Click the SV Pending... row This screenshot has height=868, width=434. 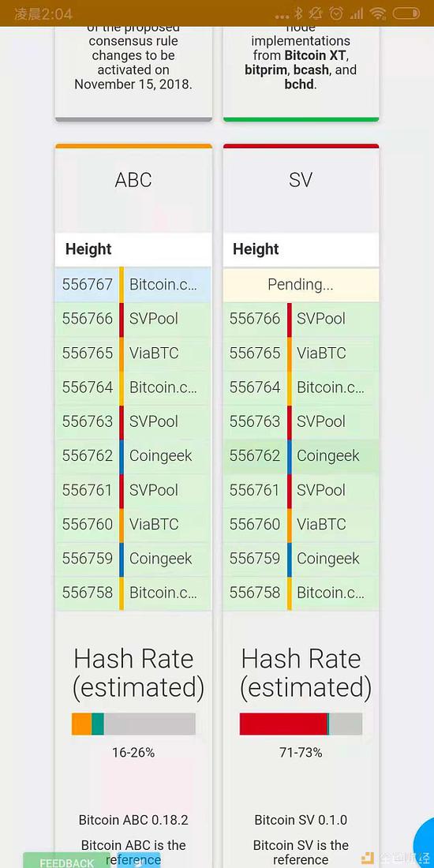click(x=301, y=285)
